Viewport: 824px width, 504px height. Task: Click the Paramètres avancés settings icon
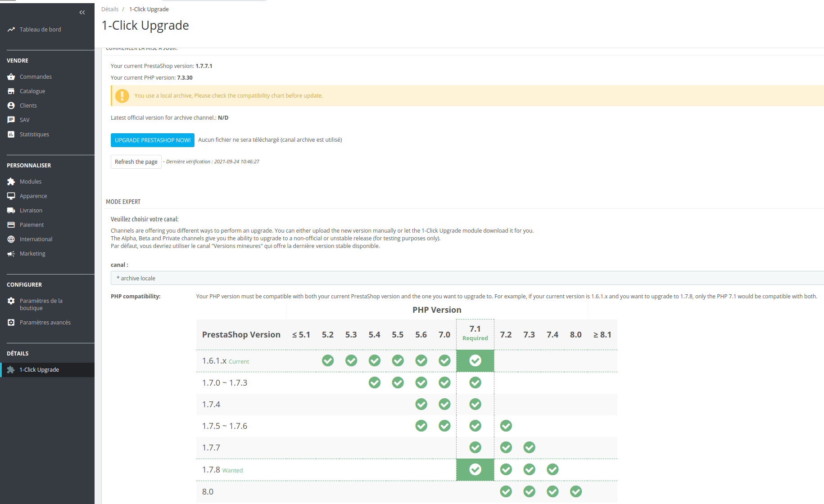pos(11,323)
